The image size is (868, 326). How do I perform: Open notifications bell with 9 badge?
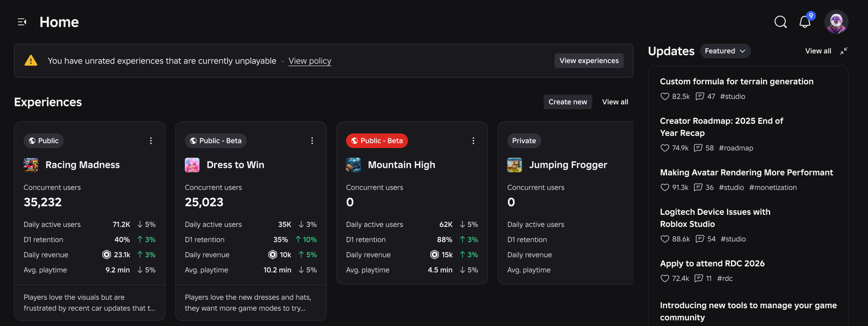805,22
